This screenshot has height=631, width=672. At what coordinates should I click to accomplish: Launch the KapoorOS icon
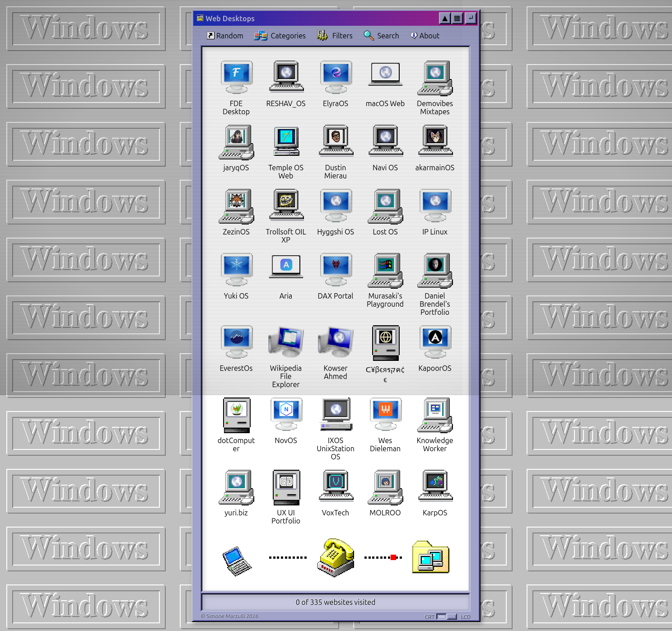pos(435,342)
